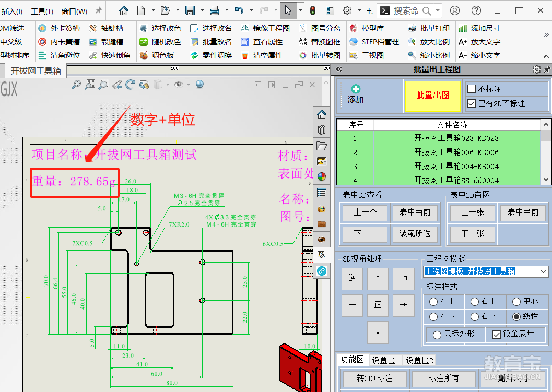Open the 工程图模版 dropdown list
Image resolution: width=552 pixels, height=392 pixels.
(x=543, y=271)
